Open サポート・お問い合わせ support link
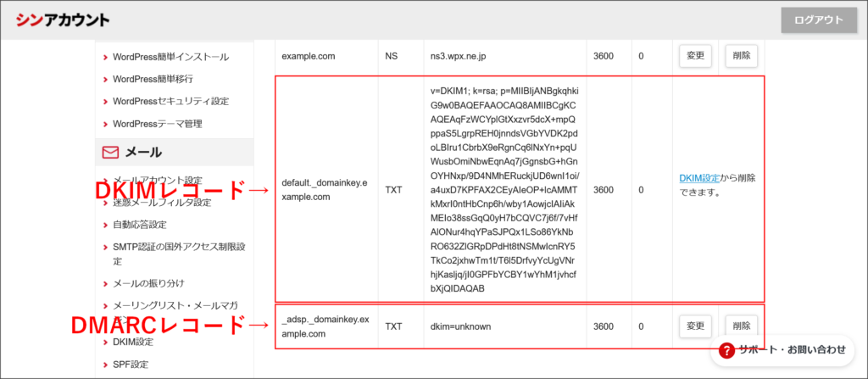The height and width of the screenshot is (379, 868). click(x=792, y=349)
